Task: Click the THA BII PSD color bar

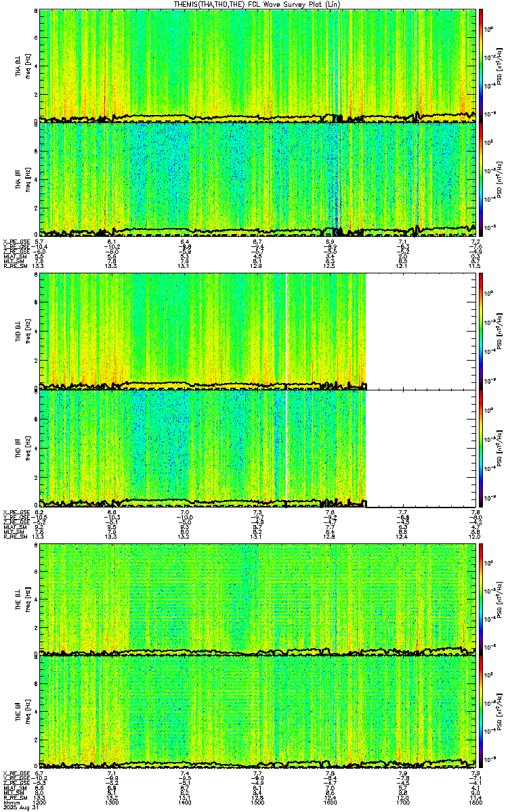Action: [x=481, y=179]
